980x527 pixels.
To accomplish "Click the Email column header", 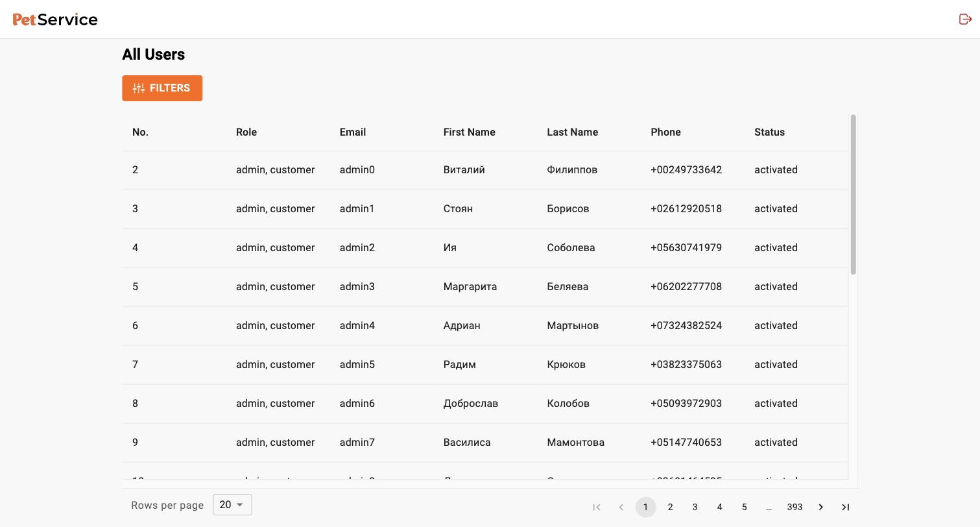I will pyautogui.click(x=353, y=132).
